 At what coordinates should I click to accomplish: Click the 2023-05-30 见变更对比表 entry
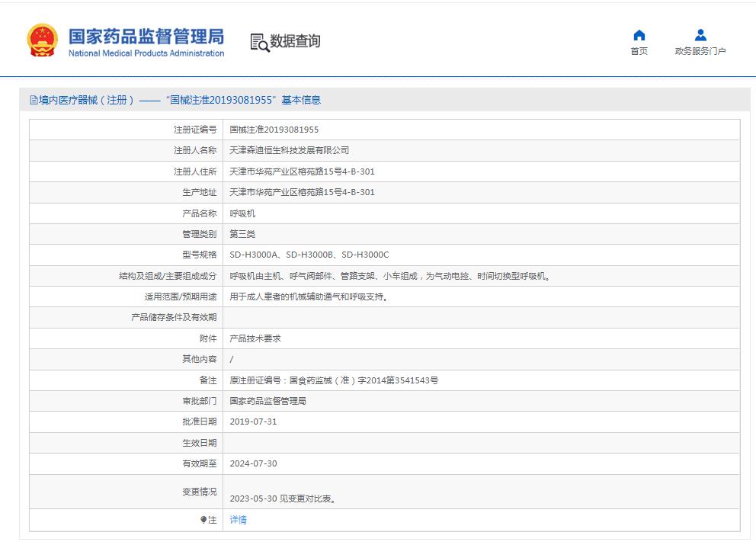(x=283, y=499)
